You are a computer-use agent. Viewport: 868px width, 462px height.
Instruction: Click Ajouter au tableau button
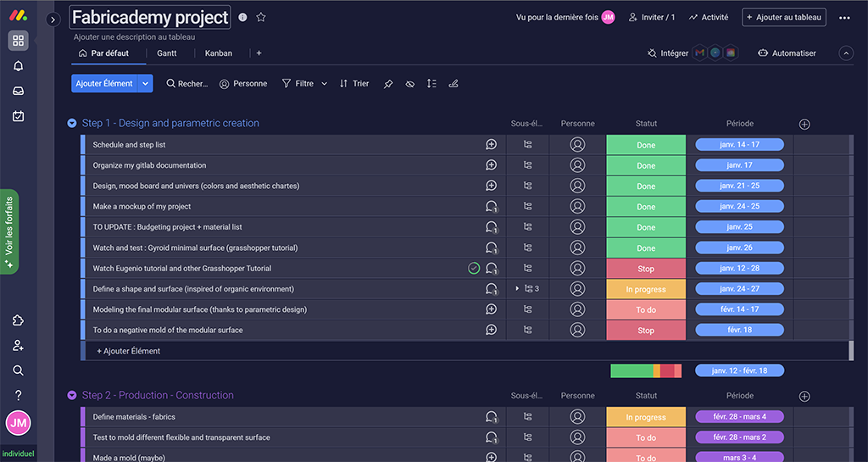pyautogui.click(x=784, y=17)
